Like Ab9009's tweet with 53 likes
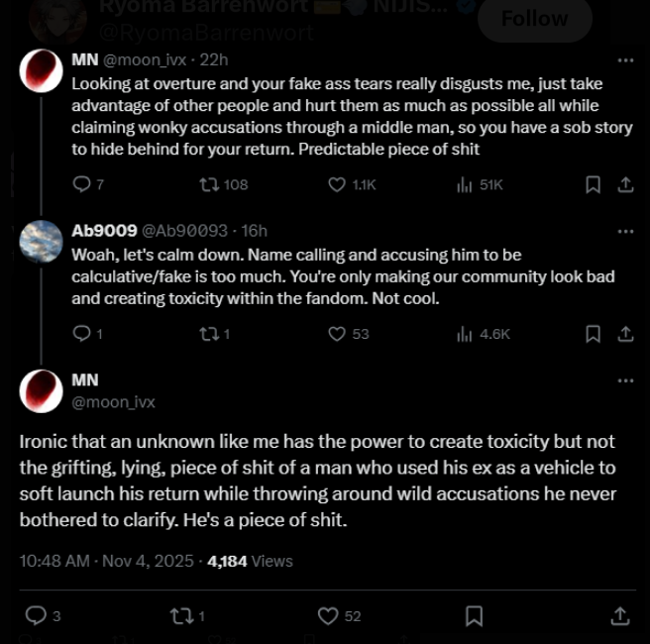Image resolution: width=650 pixels, height=644 pixels. pos(337,334)
